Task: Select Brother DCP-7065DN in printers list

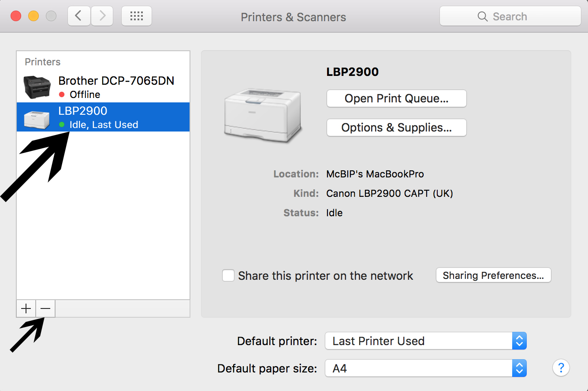Action: pos(103,87)
